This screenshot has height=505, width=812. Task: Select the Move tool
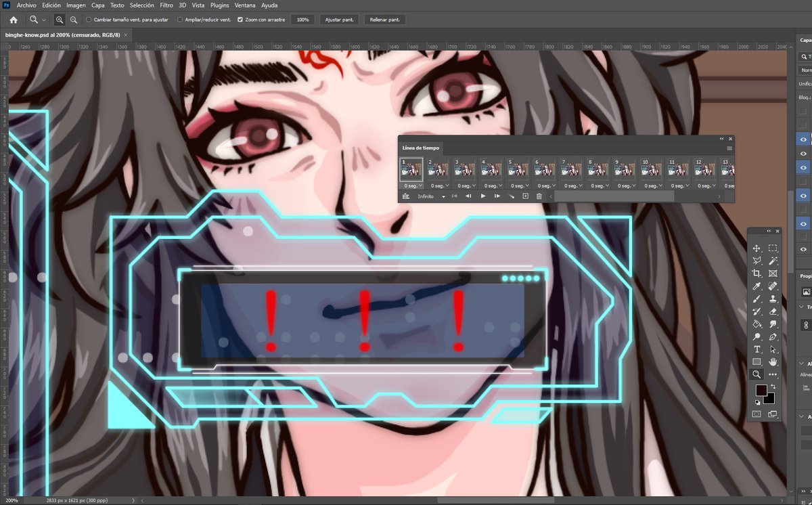tap(757, 248)
